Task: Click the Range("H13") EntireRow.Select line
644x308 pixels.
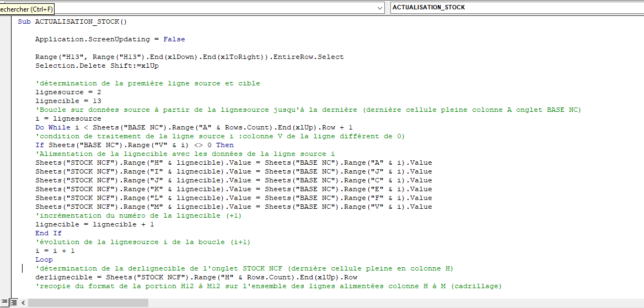Action: pyautogui.click(x=189, y=57)
